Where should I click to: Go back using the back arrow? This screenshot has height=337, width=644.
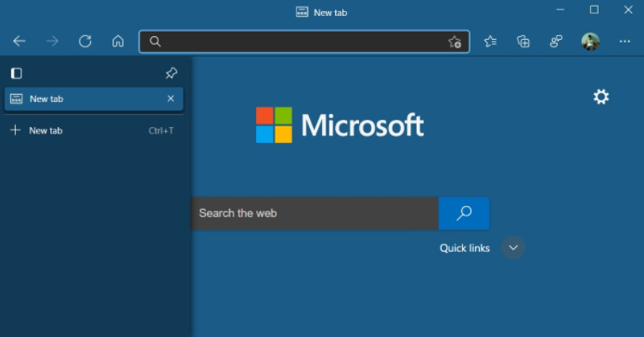(x=19, y=41)
